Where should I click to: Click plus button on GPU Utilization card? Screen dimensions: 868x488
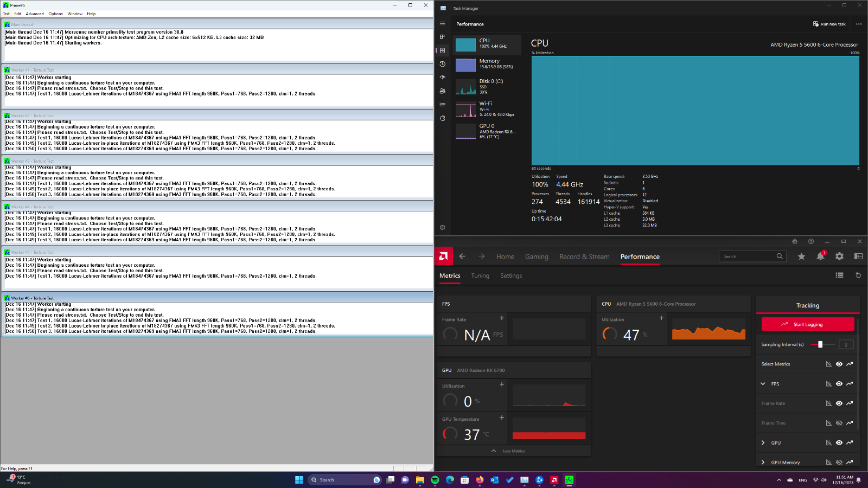pos(502,384)
